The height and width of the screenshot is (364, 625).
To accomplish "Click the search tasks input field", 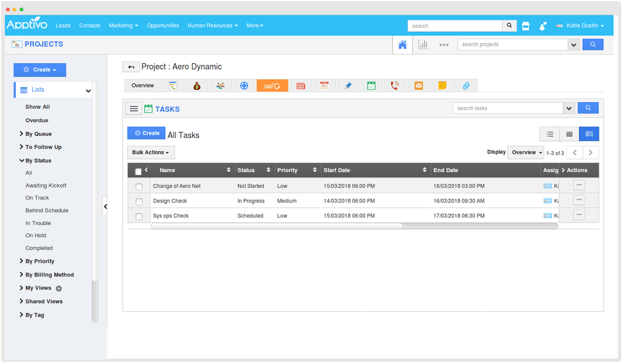I will [x=507, y=108].
